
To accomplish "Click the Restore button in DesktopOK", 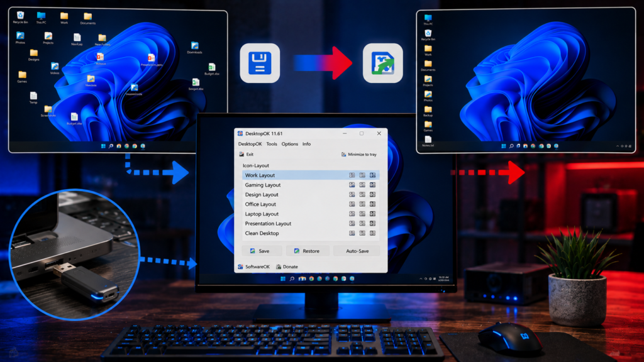I will [x=308, y=251].
